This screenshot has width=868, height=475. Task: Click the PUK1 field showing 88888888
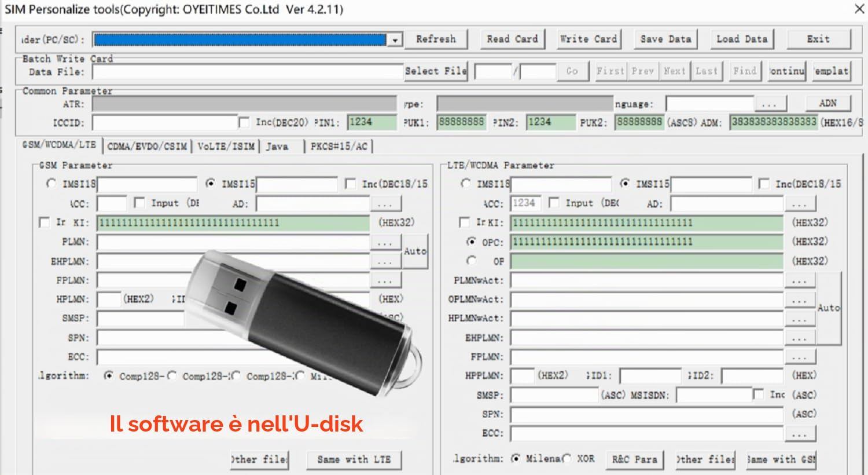461,122
